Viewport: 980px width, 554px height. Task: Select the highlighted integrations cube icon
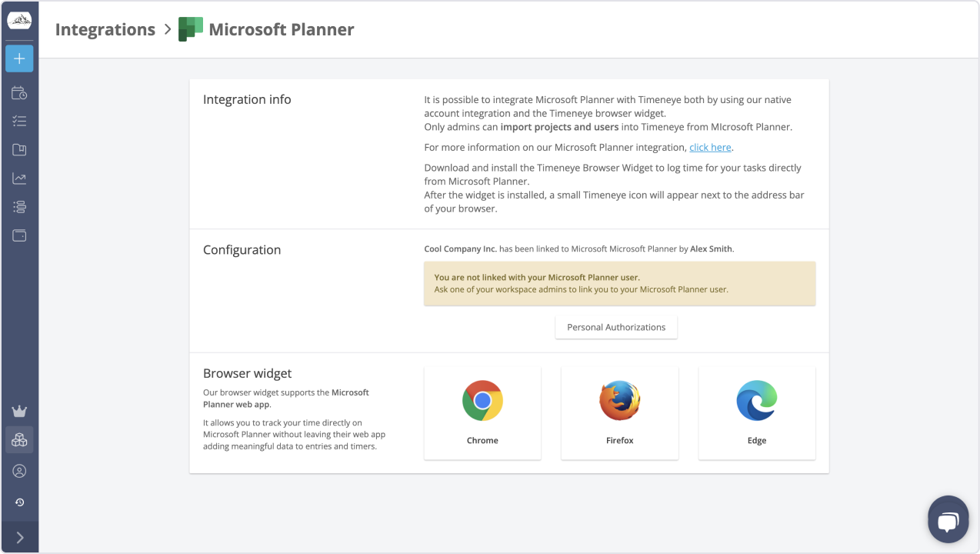18,439
